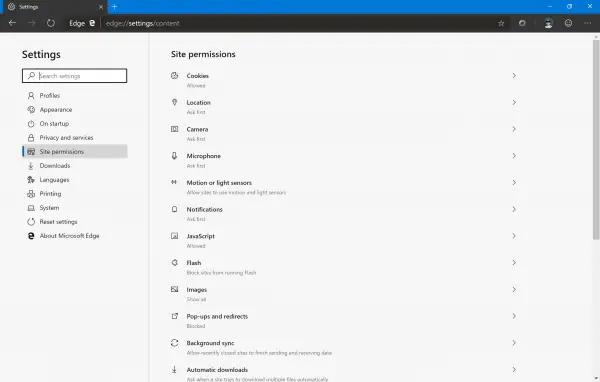
Task: Click the browser back arrow
Action: click(x=12, y=23)
